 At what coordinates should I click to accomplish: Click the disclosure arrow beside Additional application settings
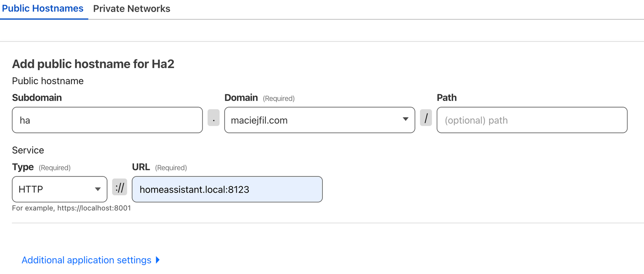coord(157,260)
